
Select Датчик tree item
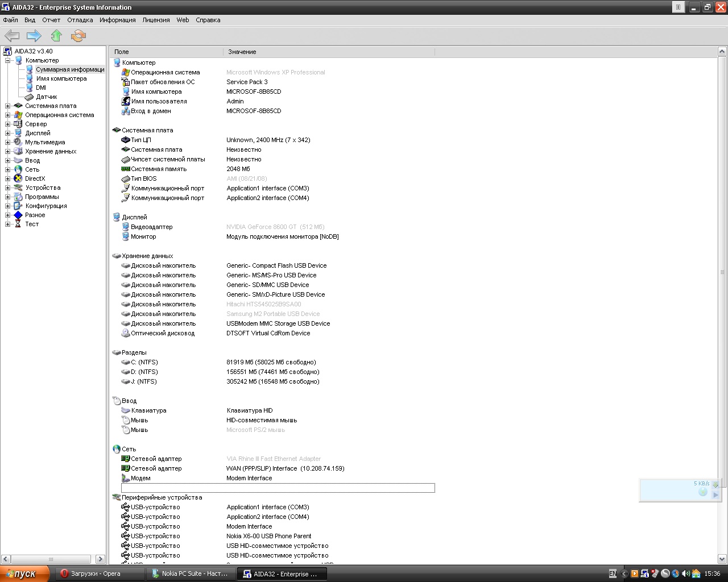tap(47, 97)
